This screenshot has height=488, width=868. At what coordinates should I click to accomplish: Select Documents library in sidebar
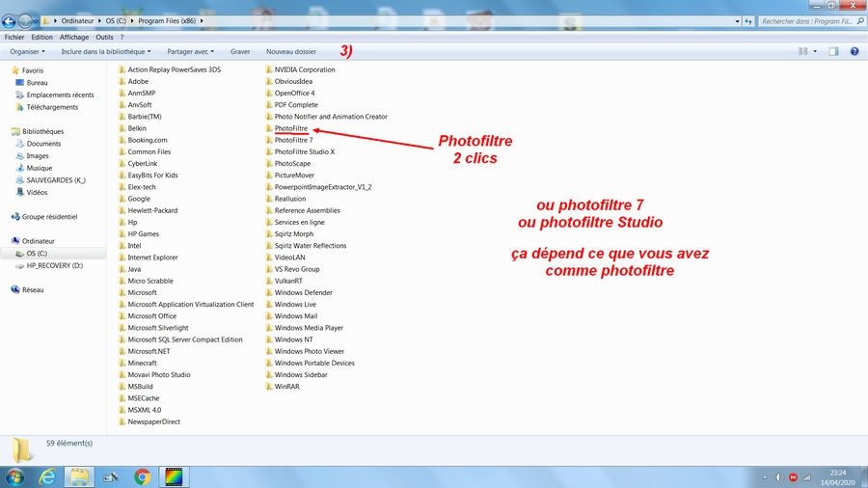(43, 144)
